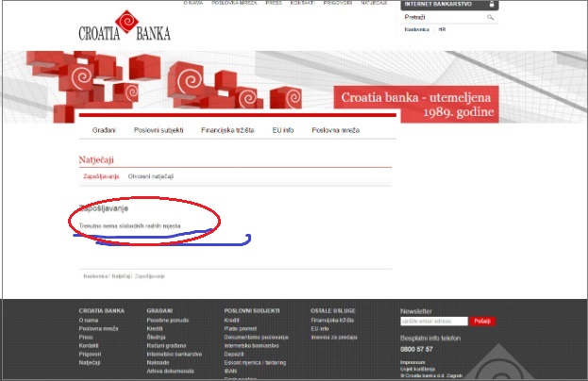Image resolution: width=588 pixels, height=381 pixels.
Task: Open Press in the footer
Action: click(x=86, y=338)
